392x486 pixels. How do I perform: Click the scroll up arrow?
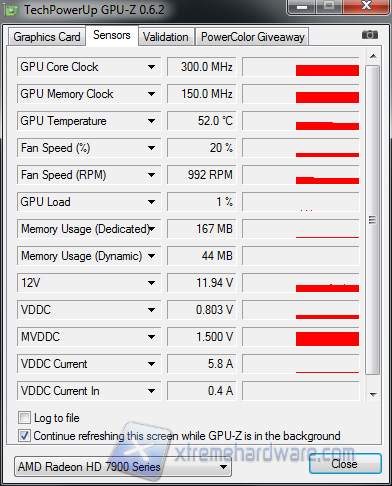(x=373, y=56)
